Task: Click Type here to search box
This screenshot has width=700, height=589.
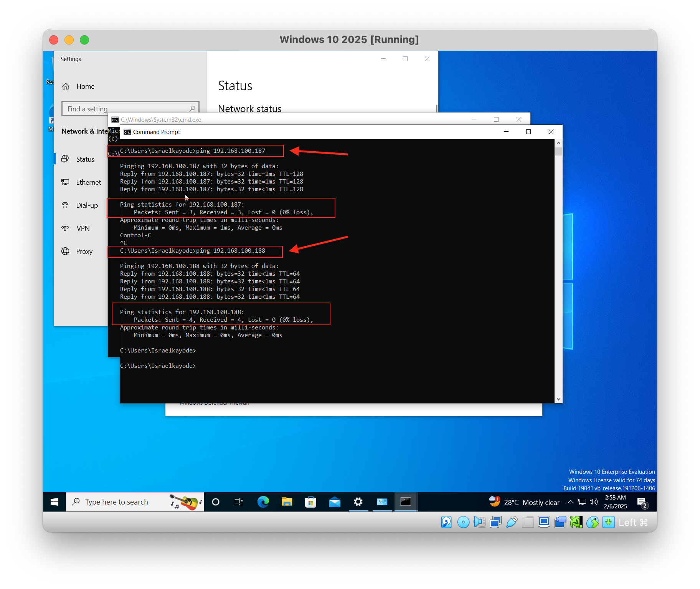Action: tap(135, 502)
